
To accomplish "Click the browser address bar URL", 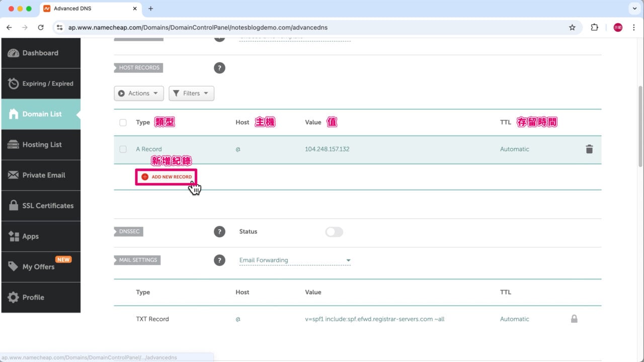I will 198,28.
